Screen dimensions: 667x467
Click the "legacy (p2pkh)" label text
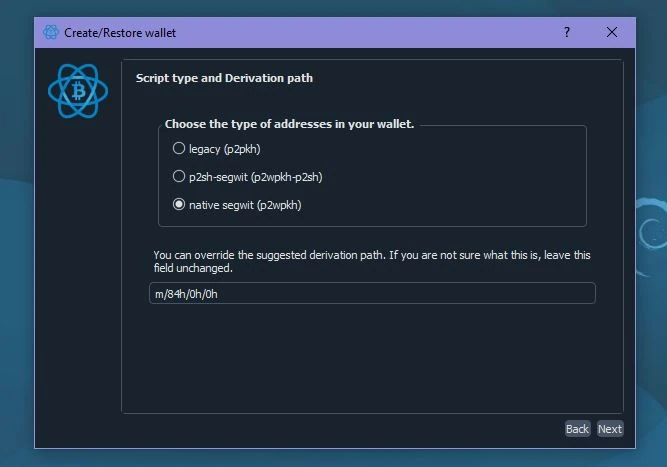(x=225, y=149)
